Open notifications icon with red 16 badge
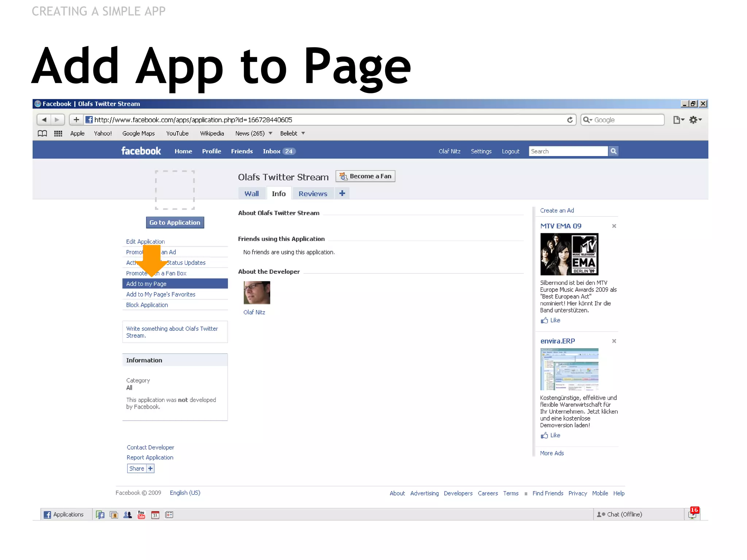The width and height of the screenshot is (747, 560). [x=693, y=513]
